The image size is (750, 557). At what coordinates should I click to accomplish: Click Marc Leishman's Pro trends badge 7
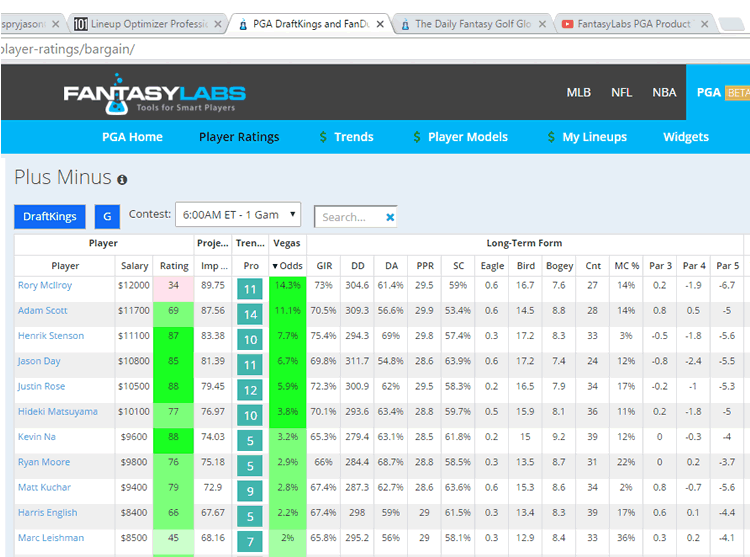(x=250, y=542)
